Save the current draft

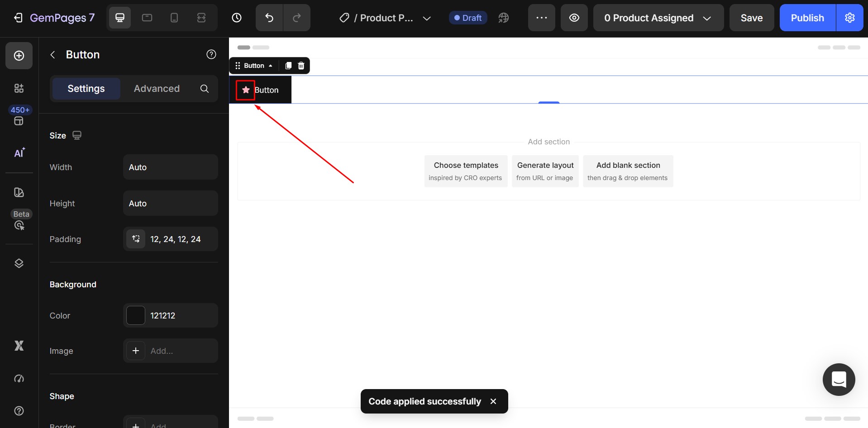(x=751, y=18)
